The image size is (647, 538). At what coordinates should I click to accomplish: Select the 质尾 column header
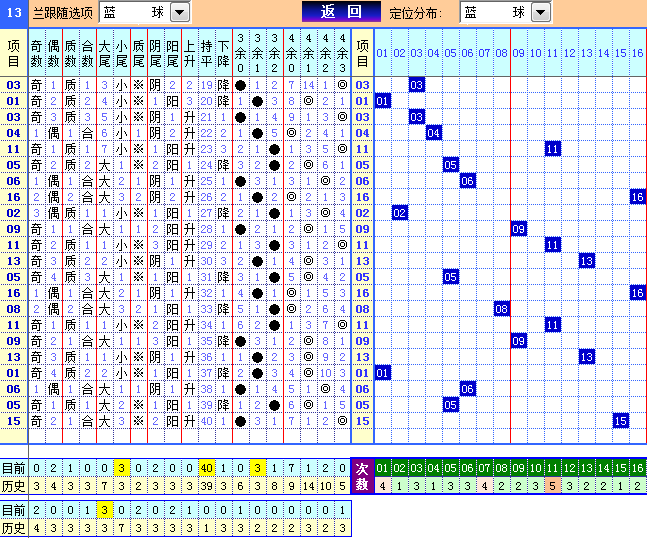(139, 53)
